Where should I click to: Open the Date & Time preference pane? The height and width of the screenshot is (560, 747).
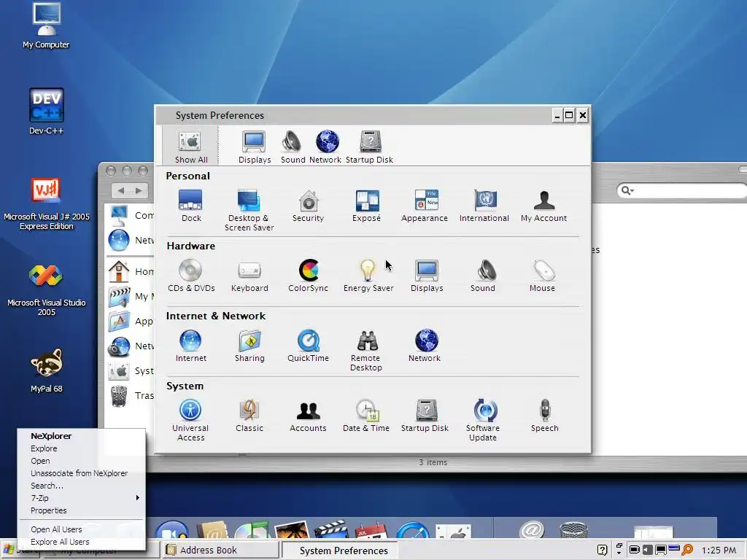click(366, 415)
